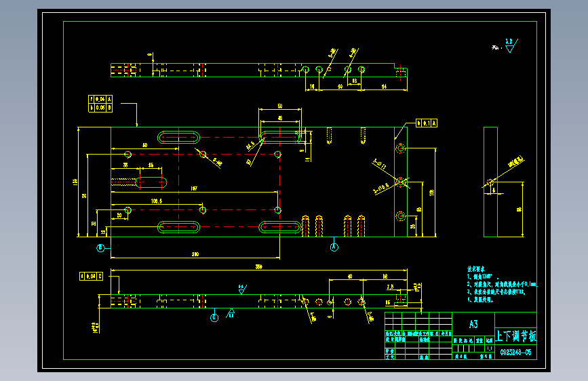Screen dimensions: 588x381
Task: Select the "0.05 B" tolerance frame
Action: click(100, 108)
